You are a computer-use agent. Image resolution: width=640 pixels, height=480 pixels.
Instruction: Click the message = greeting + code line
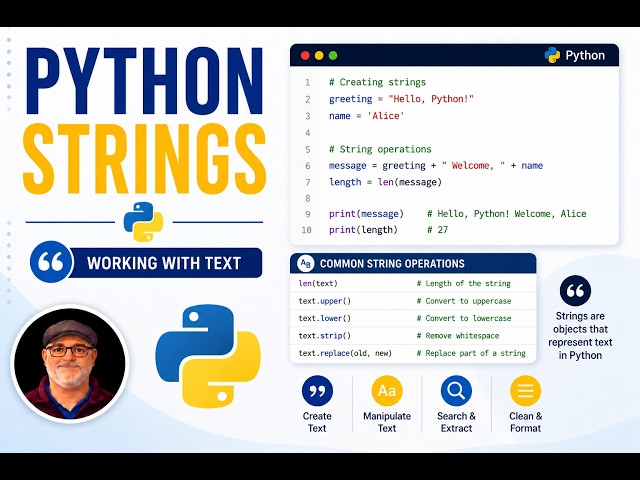pyautogui.click(x=436, y=166)
